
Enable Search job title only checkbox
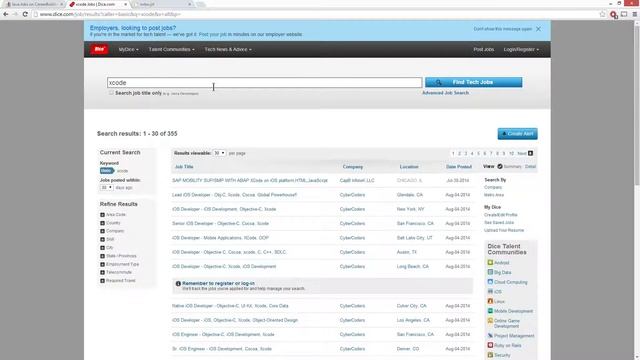point(111,93)
